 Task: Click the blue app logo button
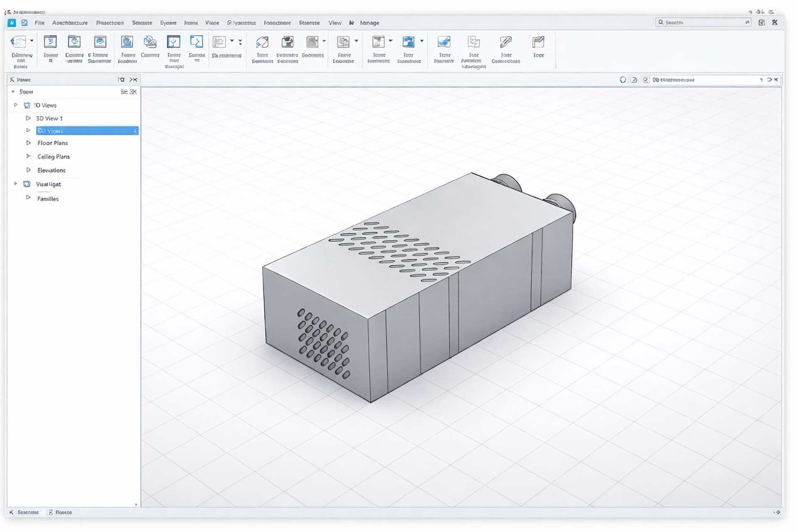click(12, 23)
